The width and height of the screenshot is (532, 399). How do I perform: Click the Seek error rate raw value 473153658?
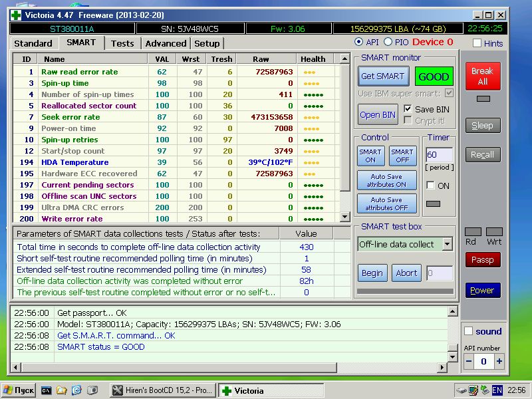coord(272,117)
